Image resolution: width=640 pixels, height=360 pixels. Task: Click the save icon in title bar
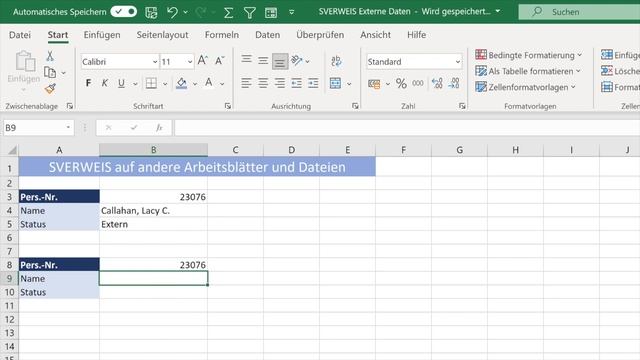pyautogui.click(x=151, y=12)
